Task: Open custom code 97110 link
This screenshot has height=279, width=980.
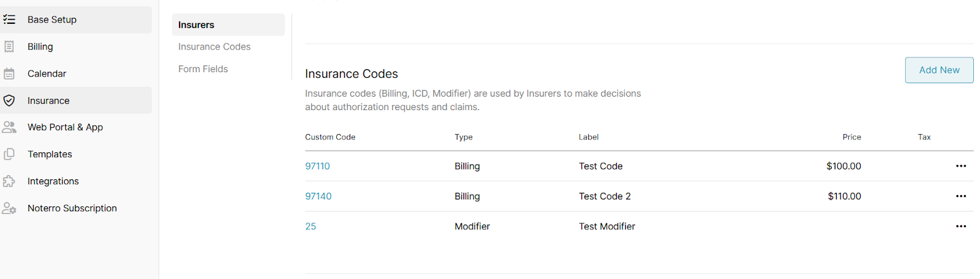Action: click(x=317, y=166)
